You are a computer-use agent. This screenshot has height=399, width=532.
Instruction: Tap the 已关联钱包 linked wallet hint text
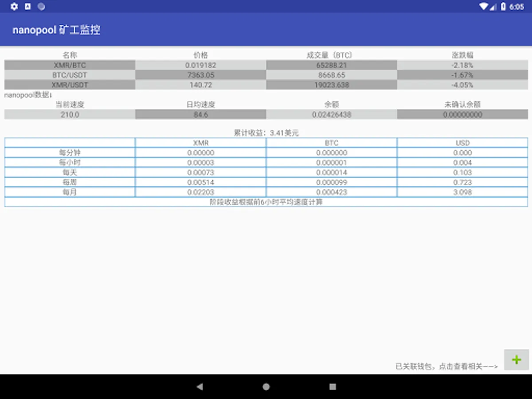click(x=446, y=367)
